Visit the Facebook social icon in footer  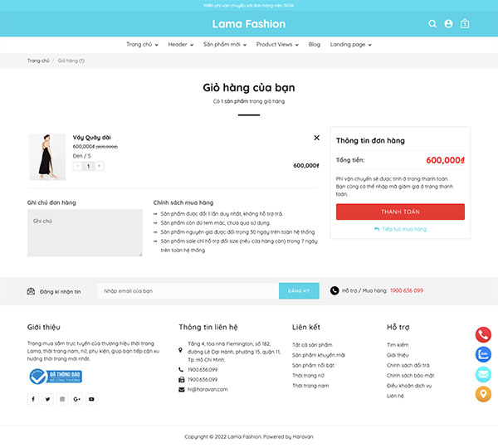click(x=33, y=399)
